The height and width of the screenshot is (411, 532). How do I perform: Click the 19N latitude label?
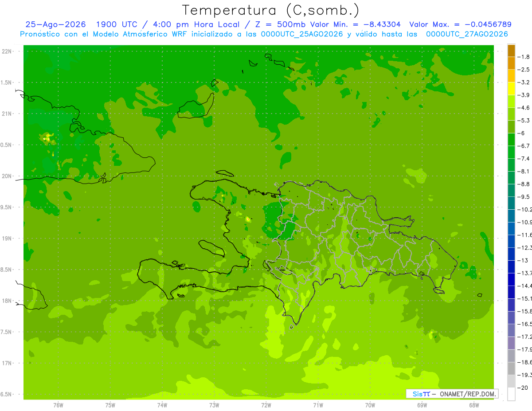coord(7,239)
